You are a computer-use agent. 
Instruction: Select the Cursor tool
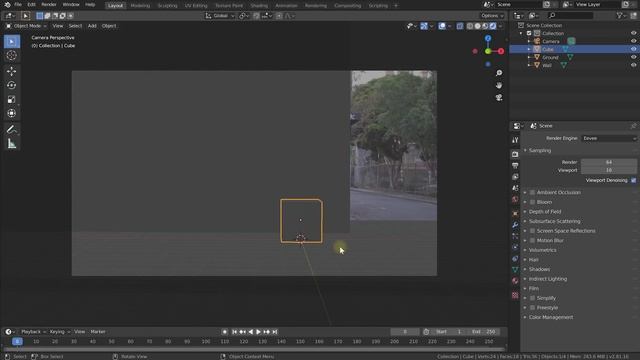pyautogui.click(x=11, y=56)
